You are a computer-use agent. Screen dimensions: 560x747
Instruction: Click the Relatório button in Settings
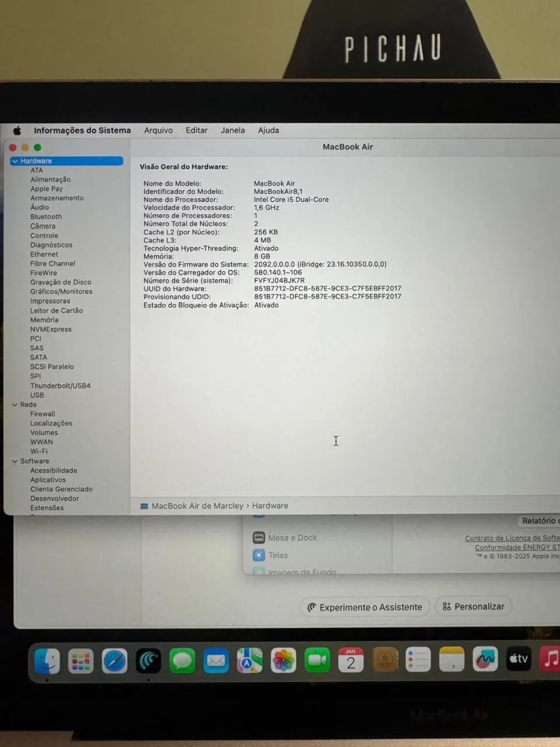click(538, 521)
